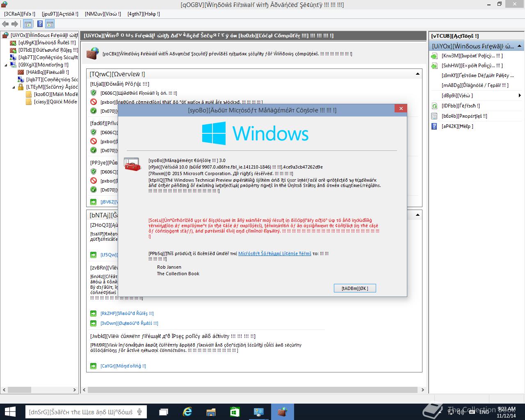525x420 pixels.
Task: Click main pane horizontal scrollbar
Action: coord(253,390)
